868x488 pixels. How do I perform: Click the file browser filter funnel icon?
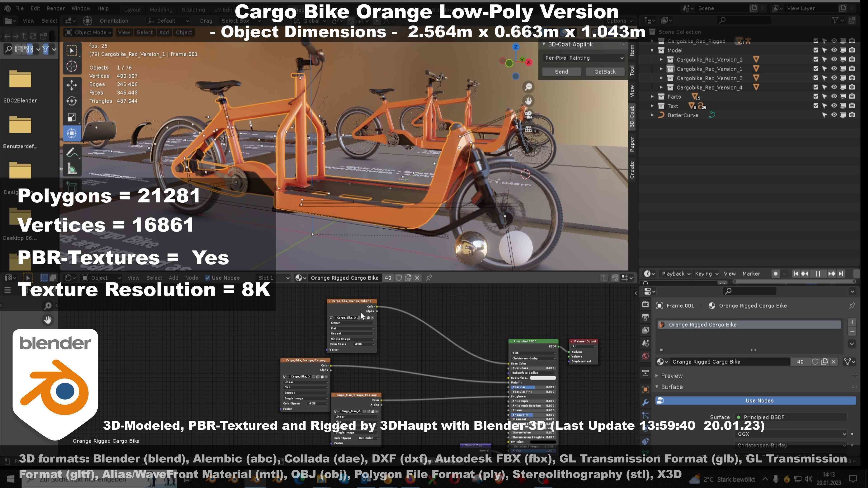pyautogui.click(x=46, y=49)
